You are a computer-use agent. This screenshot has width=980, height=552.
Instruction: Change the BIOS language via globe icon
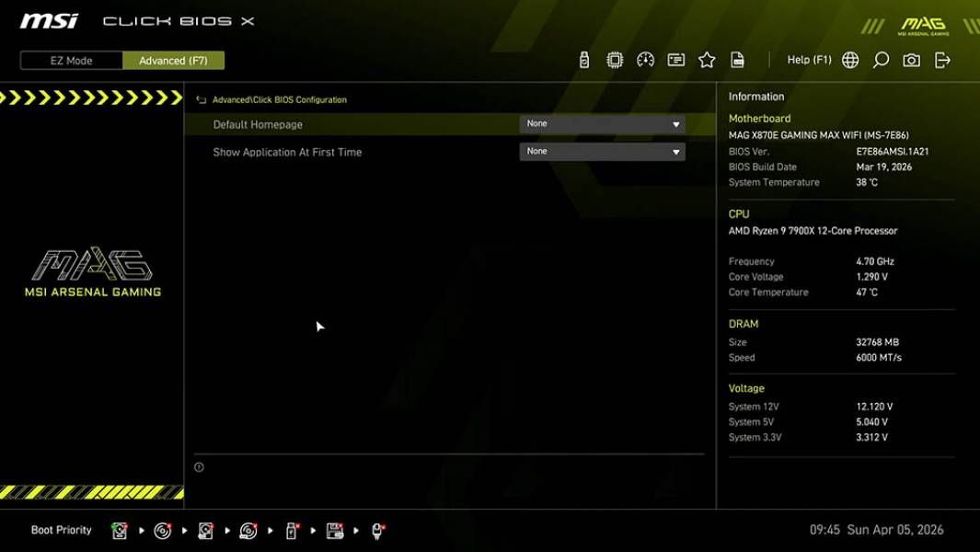pyautogui.click(x=850, y=59)
